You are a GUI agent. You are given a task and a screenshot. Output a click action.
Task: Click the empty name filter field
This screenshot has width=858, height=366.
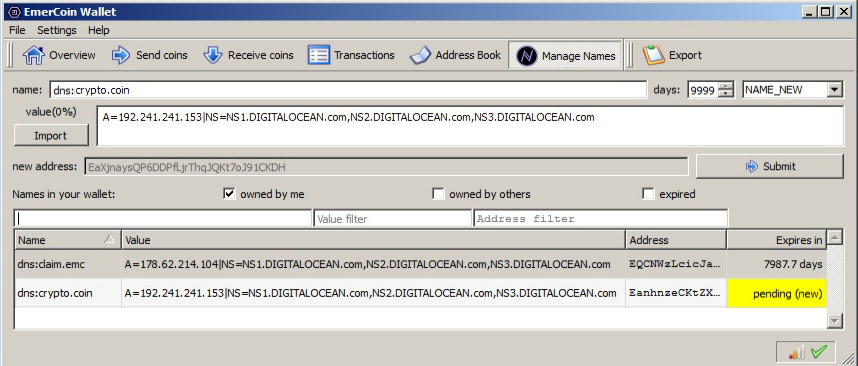pyautogui.click(x=163, y=218)
